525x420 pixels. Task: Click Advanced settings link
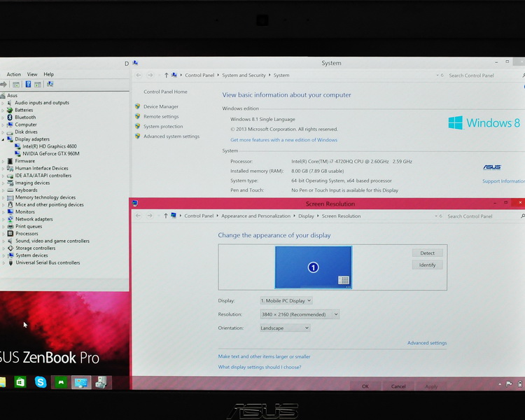click(x=427, y=343)
